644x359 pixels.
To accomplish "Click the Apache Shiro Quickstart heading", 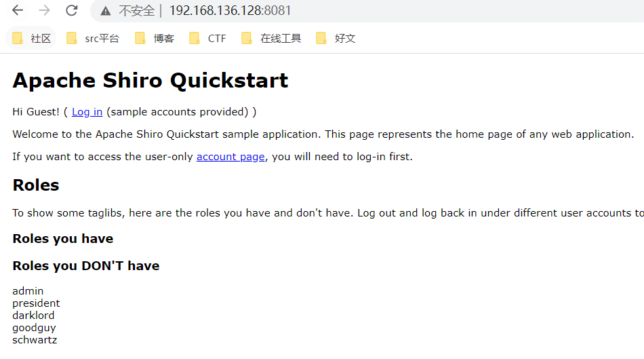I will 150,80.
